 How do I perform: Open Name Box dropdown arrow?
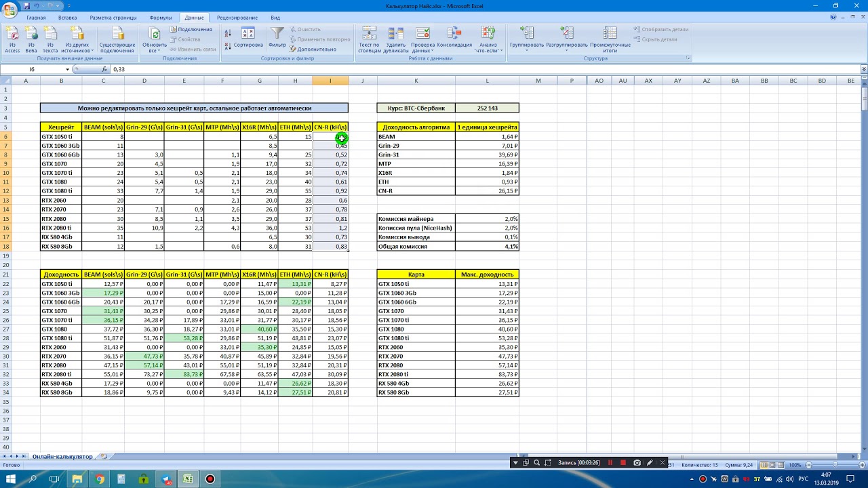[67, 70]
